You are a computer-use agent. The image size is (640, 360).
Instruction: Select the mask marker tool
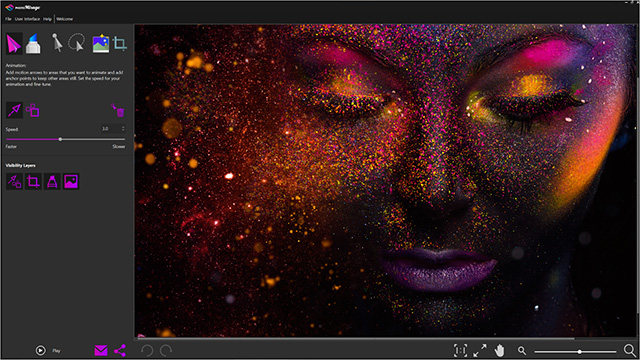pyautogui.click(x=33, y=44)
